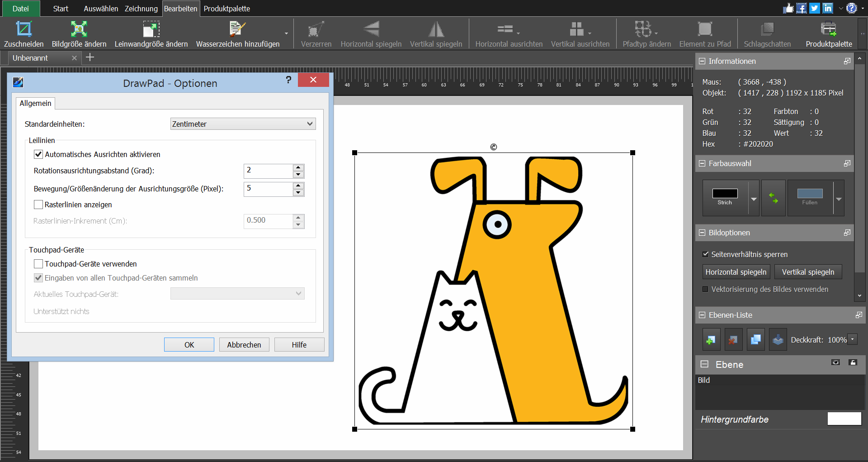Select the Zuschneiden crop tool

click(24, 30)
